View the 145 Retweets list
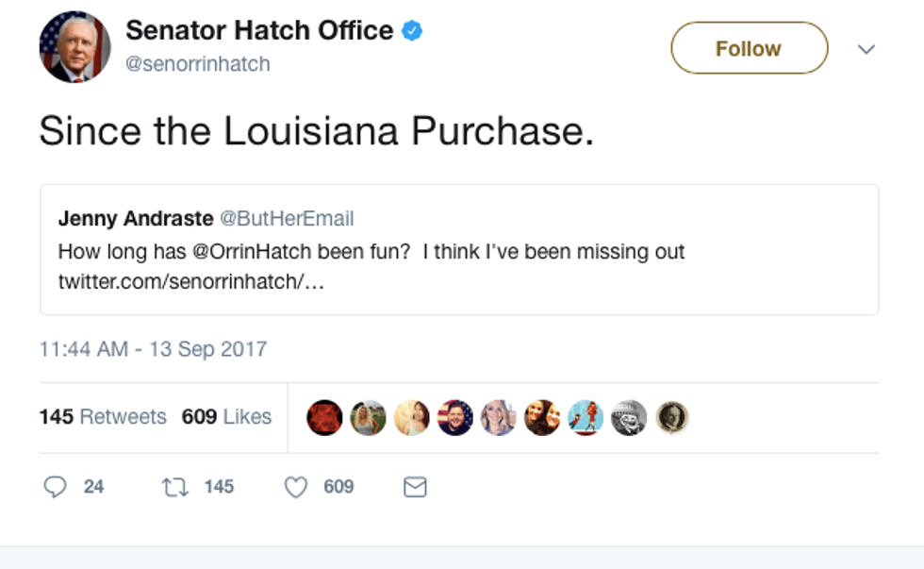 click(103, 416)
